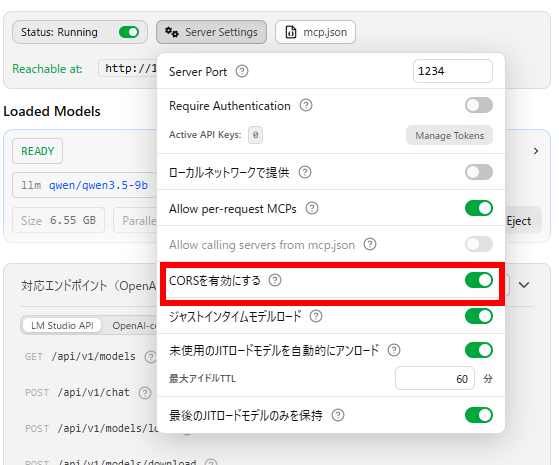Open Server Settings button
The height and width of the screenshot is (465, 559).
coord(211,32)
